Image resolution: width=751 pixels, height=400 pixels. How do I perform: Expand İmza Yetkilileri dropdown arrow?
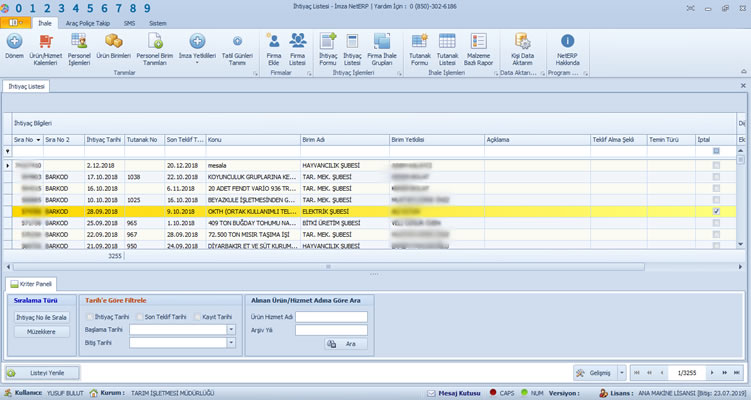197,63
